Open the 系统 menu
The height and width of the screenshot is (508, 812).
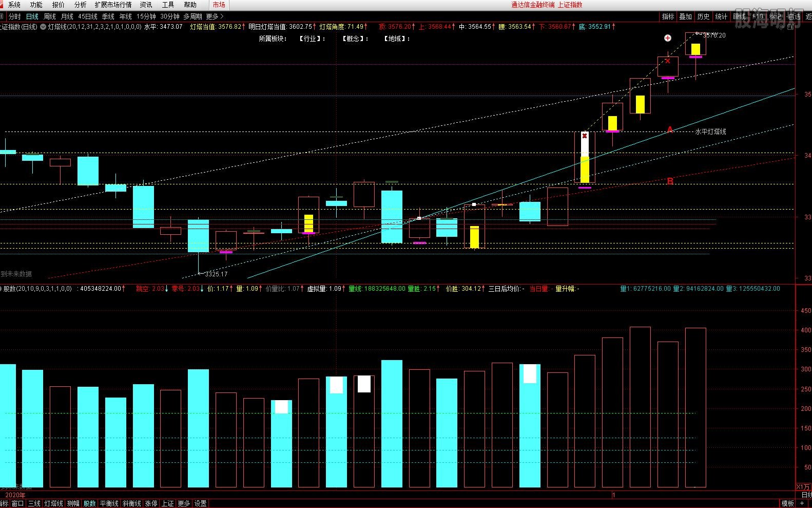pos(14,5)
